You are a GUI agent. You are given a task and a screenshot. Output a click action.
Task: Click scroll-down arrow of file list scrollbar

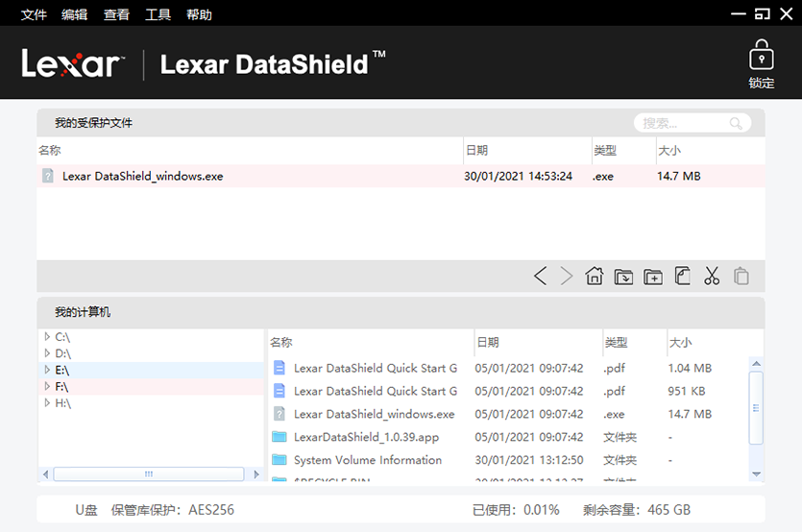pos(757,474)
